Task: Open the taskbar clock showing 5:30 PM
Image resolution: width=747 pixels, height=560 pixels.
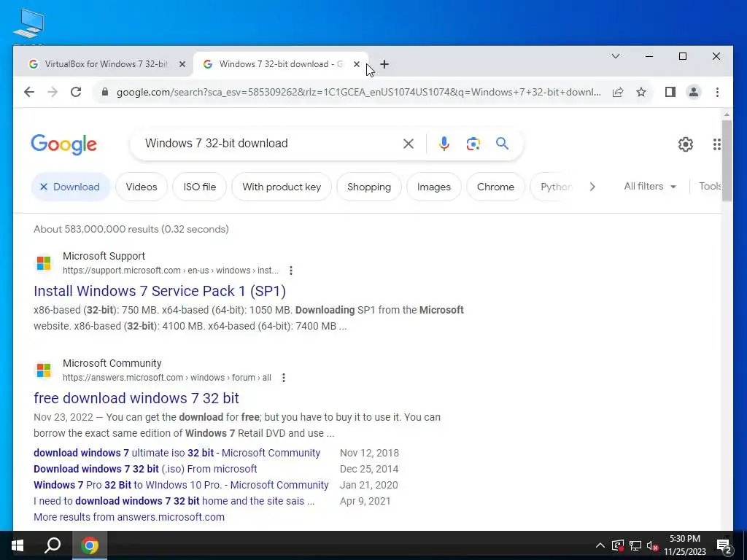Action: pyautogui.click(x=684, y=545)
